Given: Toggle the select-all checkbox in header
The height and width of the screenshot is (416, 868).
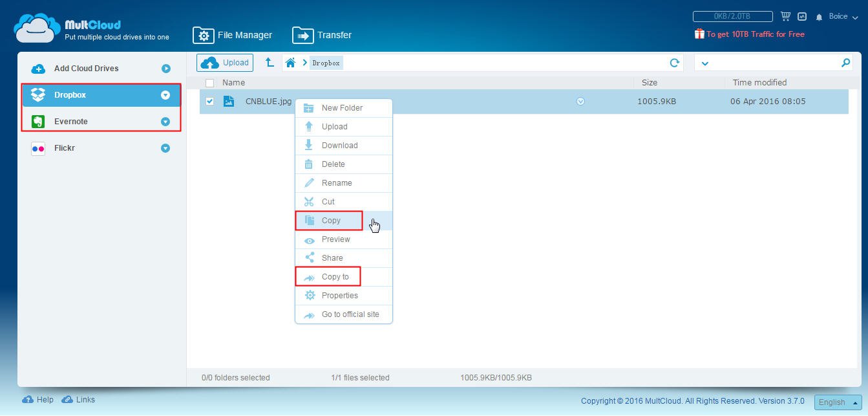Looking at the screenshot, I should click(x=209, y=83).
